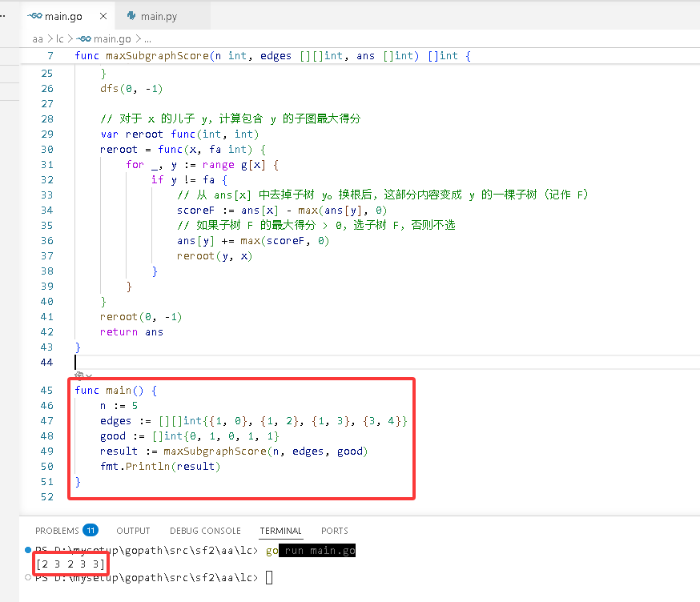
Task: Click breadcrumb folder 'aa'
Action: [38, 39]
